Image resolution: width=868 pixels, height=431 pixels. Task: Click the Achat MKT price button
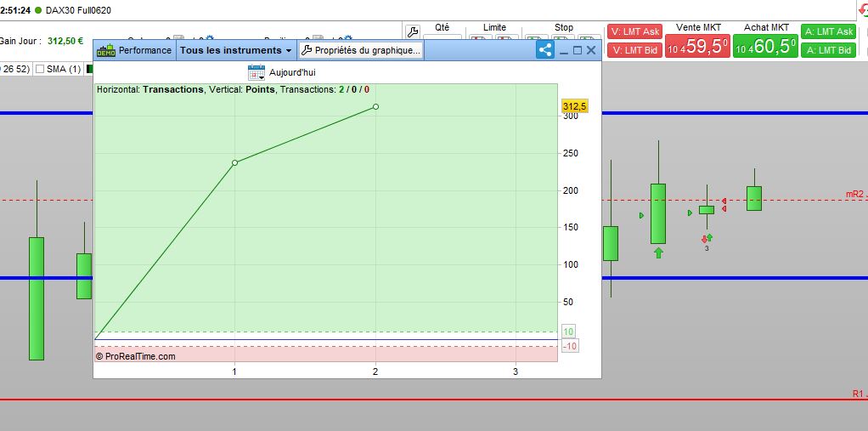[765, 46]
